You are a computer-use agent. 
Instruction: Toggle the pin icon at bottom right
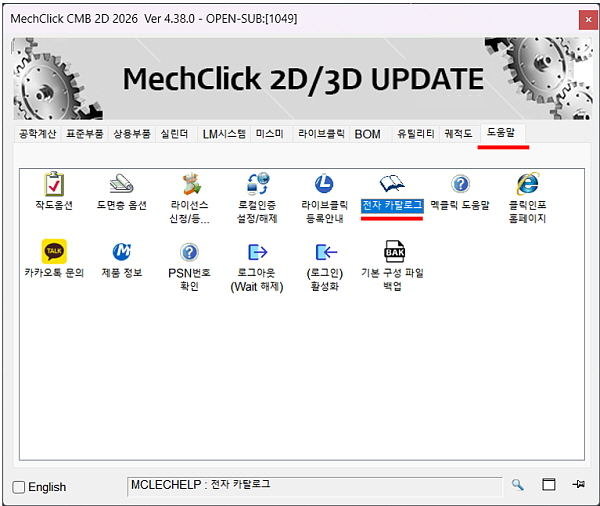point(578,484)
